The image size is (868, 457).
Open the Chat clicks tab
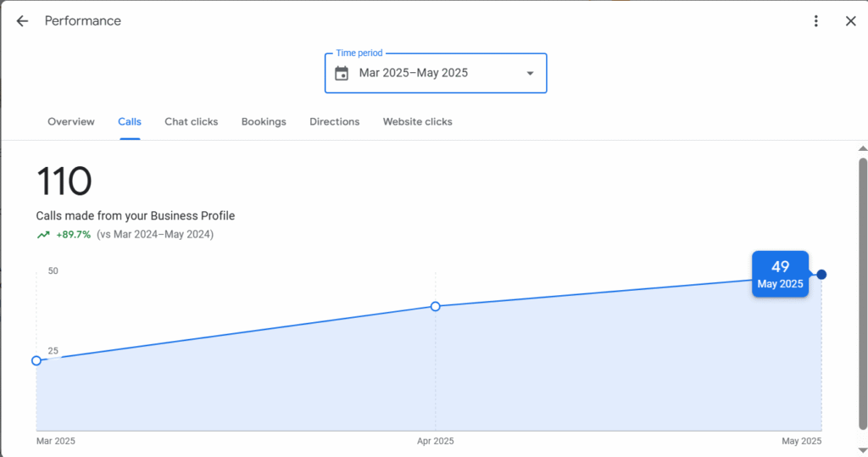(x=191, y=121)
